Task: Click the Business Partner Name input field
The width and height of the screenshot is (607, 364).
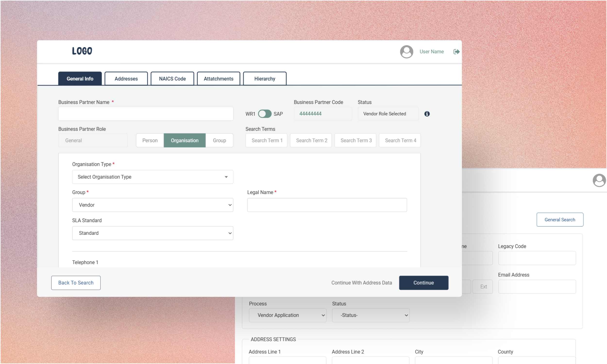Action: pos(145,114)
